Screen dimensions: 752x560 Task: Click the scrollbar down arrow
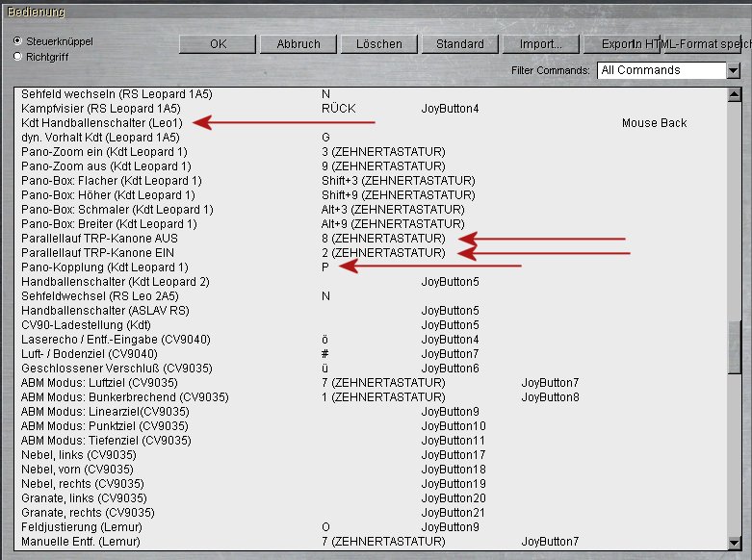click(x=734, y=542)
